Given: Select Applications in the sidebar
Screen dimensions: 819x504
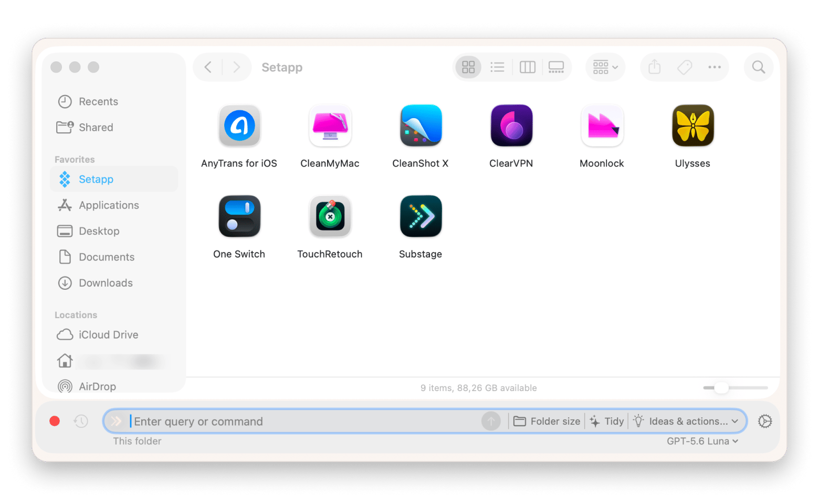Looking at the screenshot, I should click(x=114, y=205).
